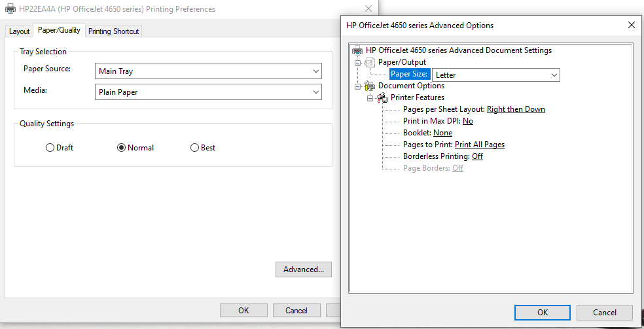Click the Right then Down layout value
The image size is (644, 329).
point(516,109)
